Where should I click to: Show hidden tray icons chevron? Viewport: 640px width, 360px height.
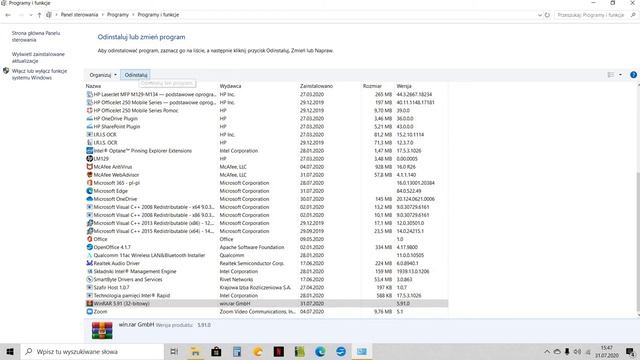click(547, 351)
